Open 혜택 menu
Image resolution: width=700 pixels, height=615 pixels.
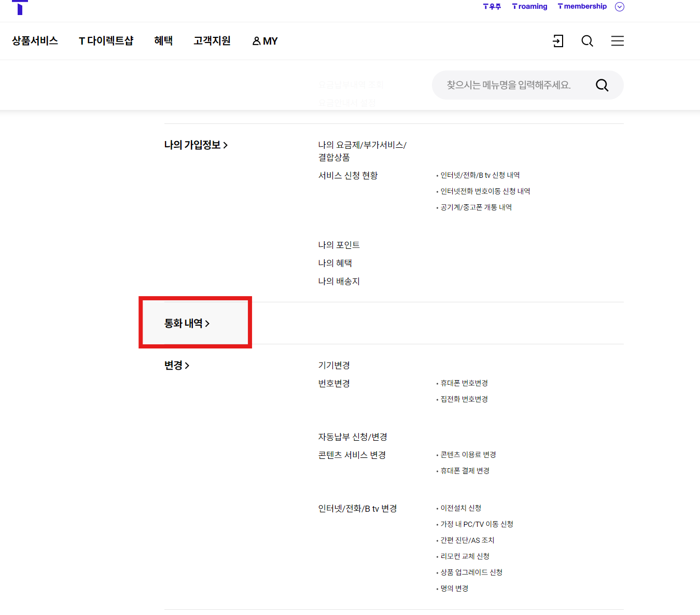pyautogui.click(x=163, y=41)
